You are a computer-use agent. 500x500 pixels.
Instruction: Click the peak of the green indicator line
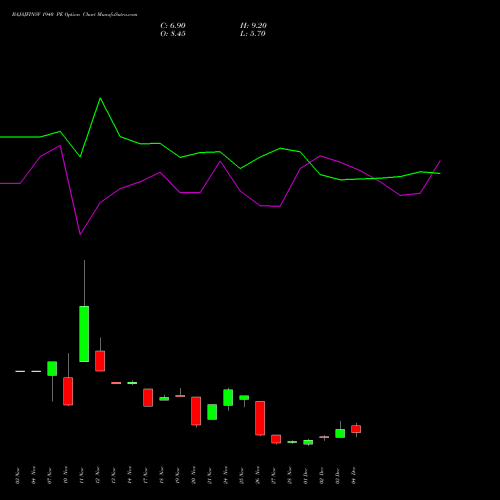pos(100,98)
